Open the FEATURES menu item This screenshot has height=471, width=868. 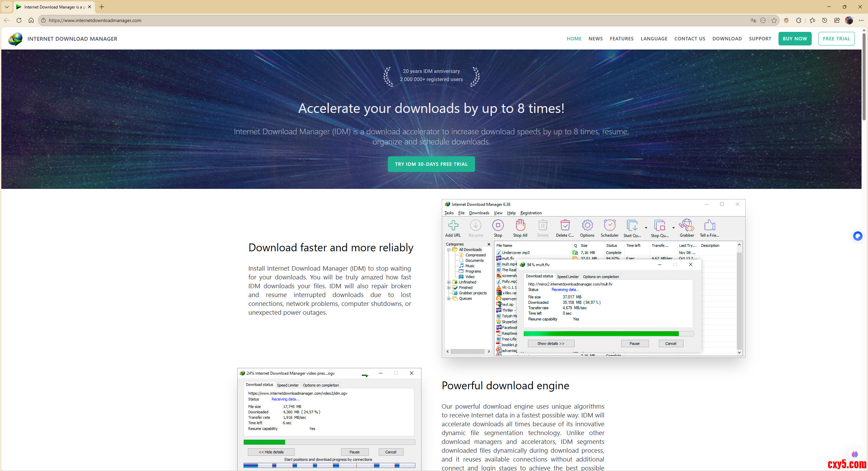[622, 39]
